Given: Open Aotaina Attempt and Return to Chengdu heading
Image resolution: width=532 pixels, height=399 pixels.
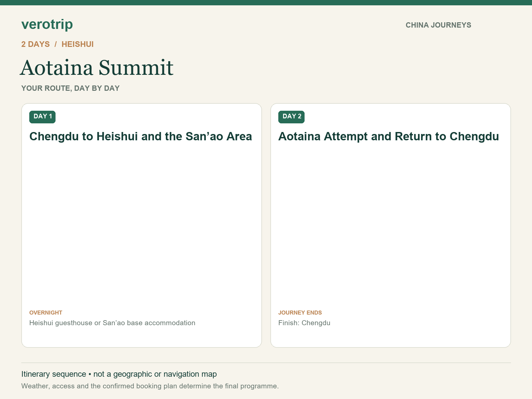Looking at the screenshot, I should pyautogui.click(x=389, y=137).
